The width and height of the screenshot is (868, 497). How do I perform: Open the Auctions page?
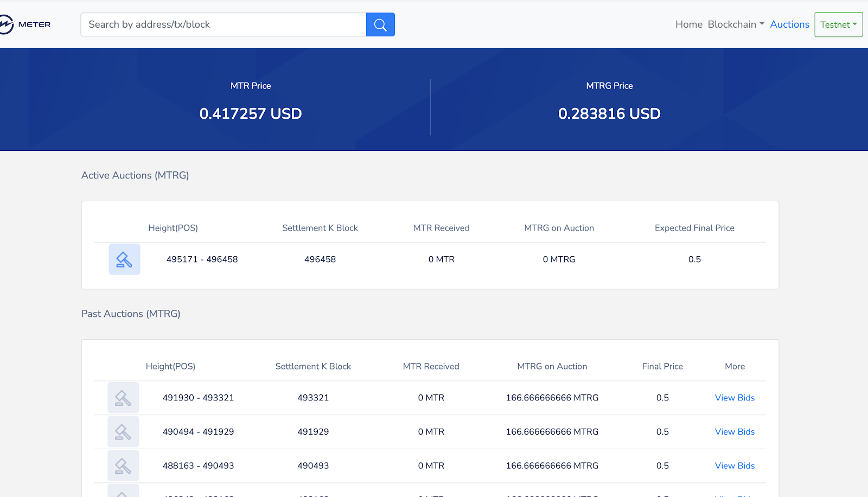tap(789, 24)
